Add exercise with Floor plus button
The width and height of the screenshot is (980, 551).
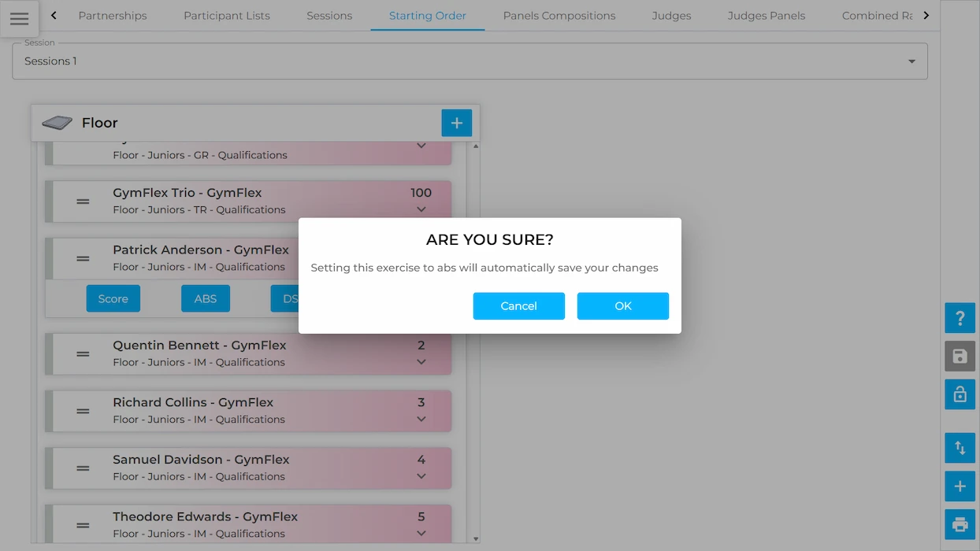457,123
